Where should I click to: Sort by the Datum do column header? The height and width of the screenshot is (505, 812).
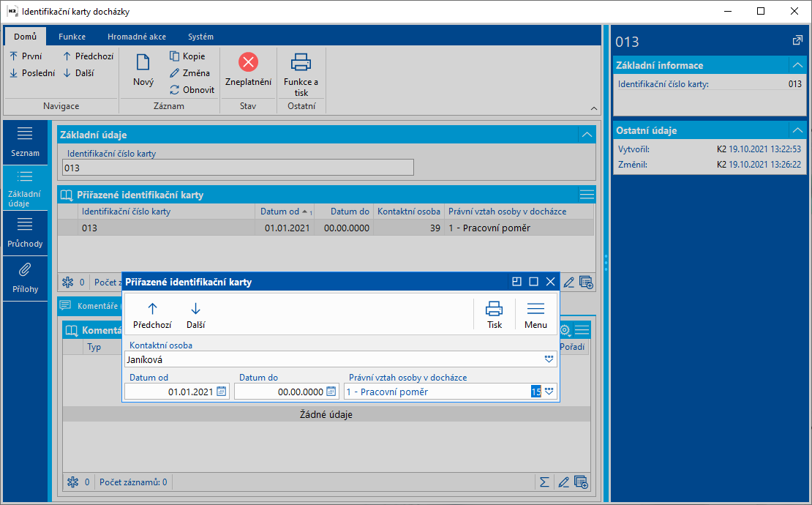click(x=344, y=212)
